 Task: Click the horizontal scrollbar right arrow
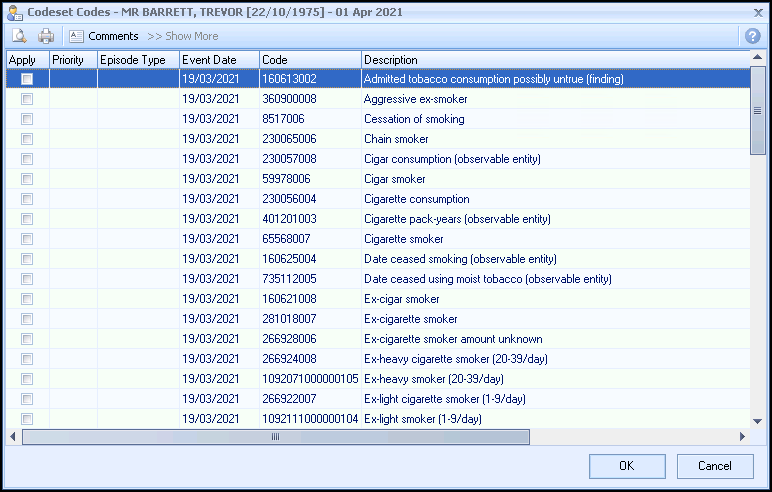pos(742,437)
